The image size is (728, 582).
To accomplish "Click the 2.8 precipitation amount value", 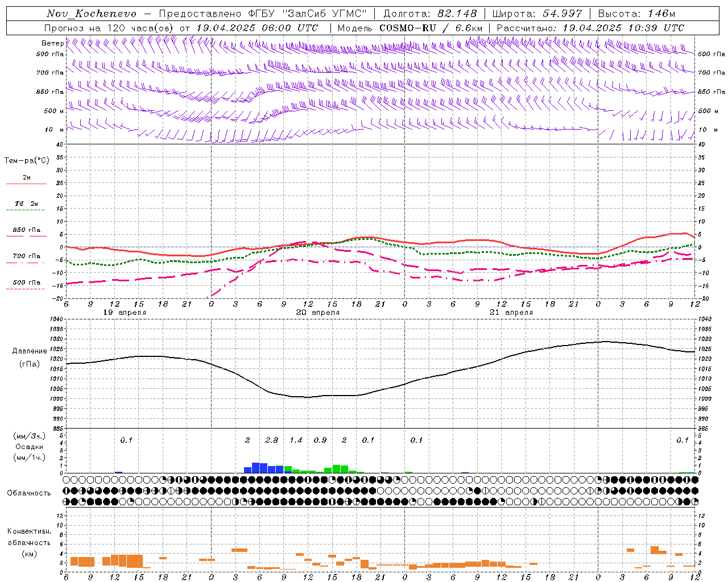I will click(272, 440).
